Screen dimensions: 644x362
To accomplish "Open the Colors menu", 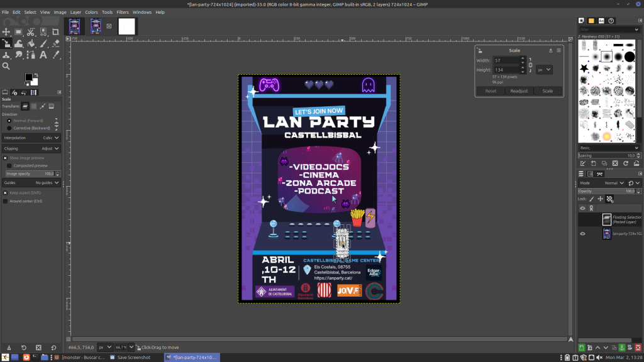I will pos(91,12).
